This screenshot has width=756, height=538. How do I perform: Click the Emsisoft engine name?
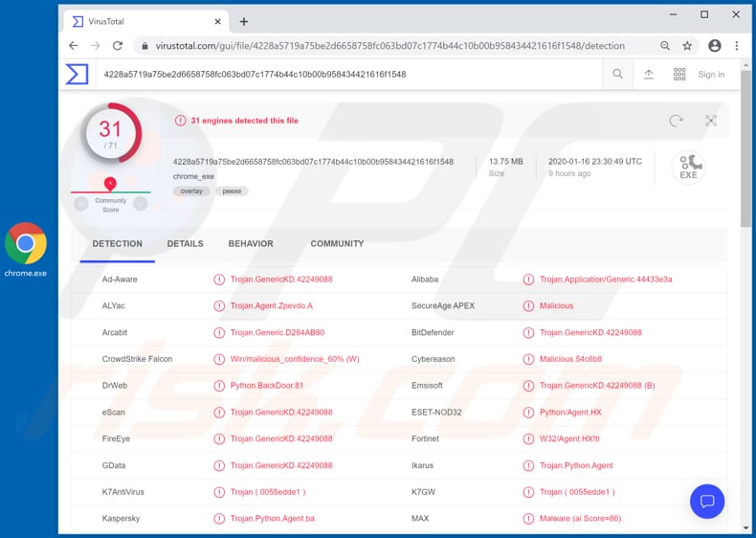(427, 386)
